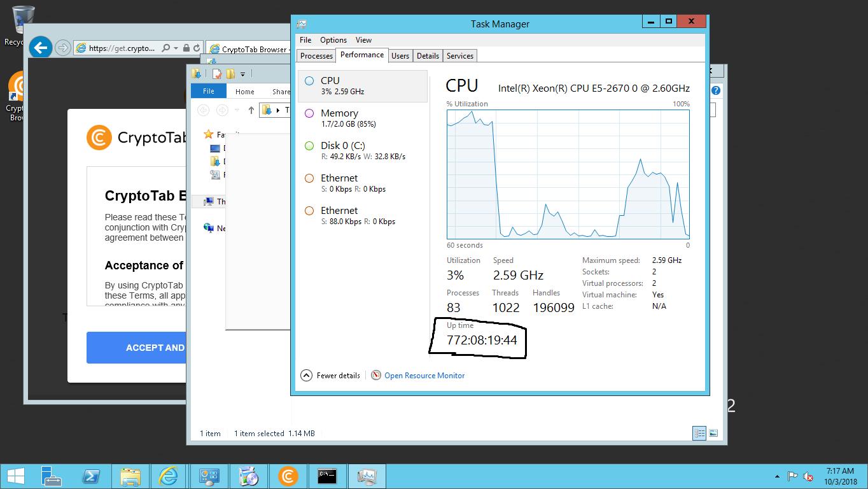Open the taskbar clock showing 7:17 AM
Image resolution: width=868 pixels, height=489 pixels.
pos(840,476)
